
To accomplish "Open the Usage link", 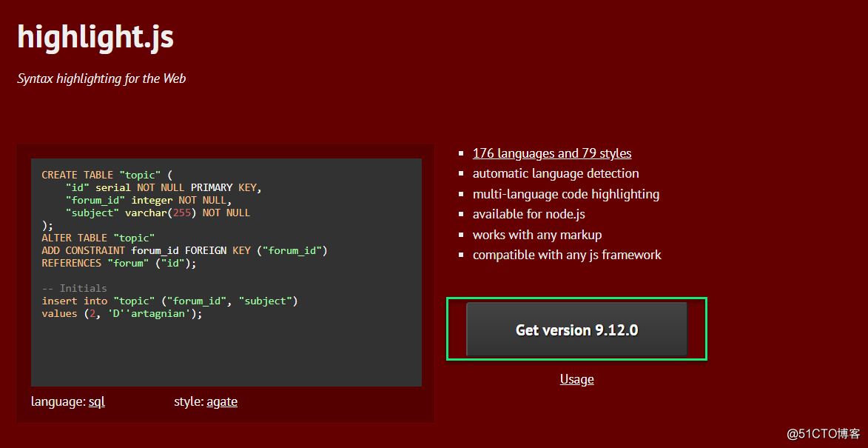I will [x=577, y=379].
